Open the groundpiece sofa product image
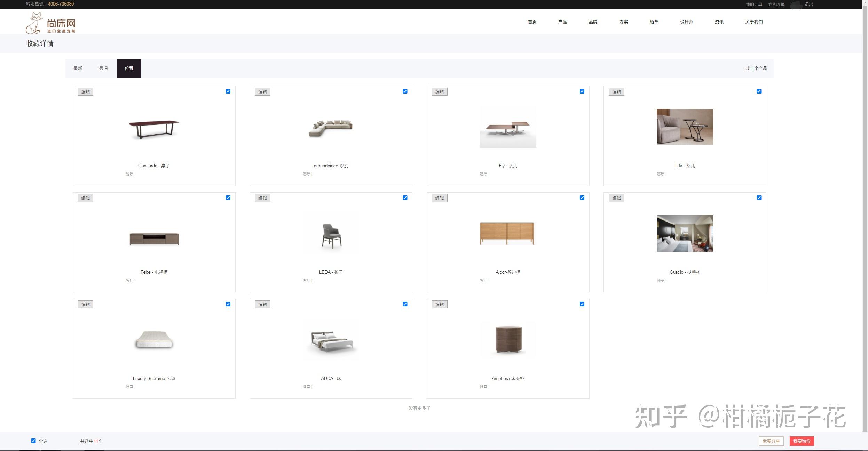This screenshot has height=451, width=868. coord(331,128)
